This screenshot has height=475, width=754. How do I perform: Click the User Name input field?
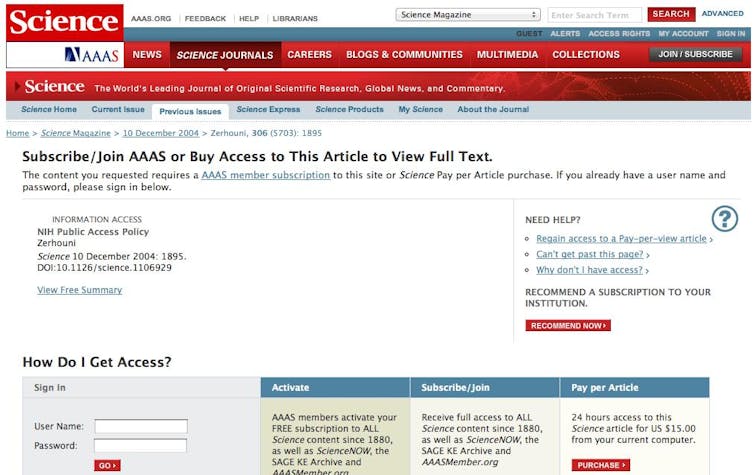pyautogui.click(x=141, y=426)
